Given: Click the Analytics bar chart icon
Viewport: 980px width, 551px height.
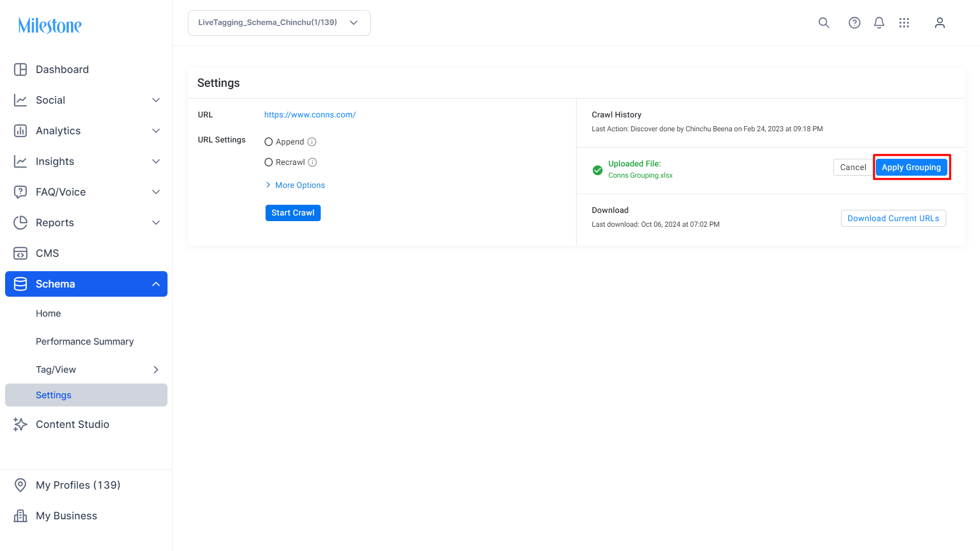Looking at the screenshot, I should point(20,131).
